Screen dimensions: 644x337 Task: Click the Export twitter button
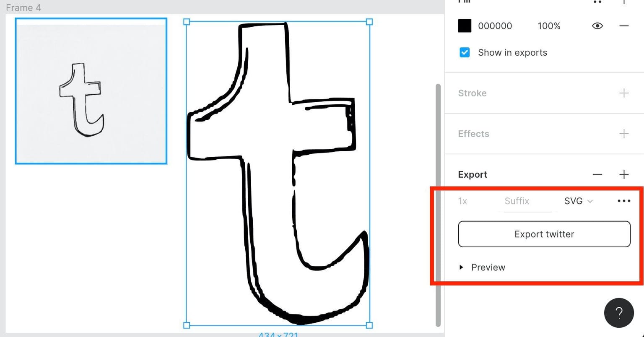(544, 234)
